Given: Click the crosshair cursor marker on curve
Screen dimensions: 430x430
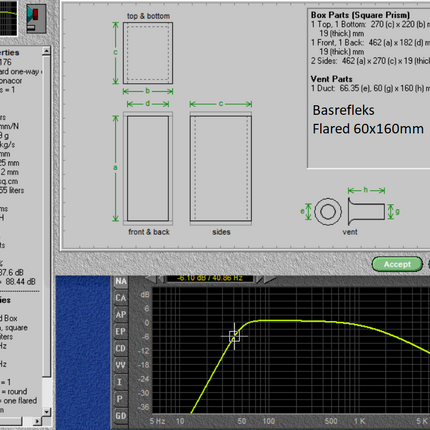Looking at the screenshot, I should (234, 336).
